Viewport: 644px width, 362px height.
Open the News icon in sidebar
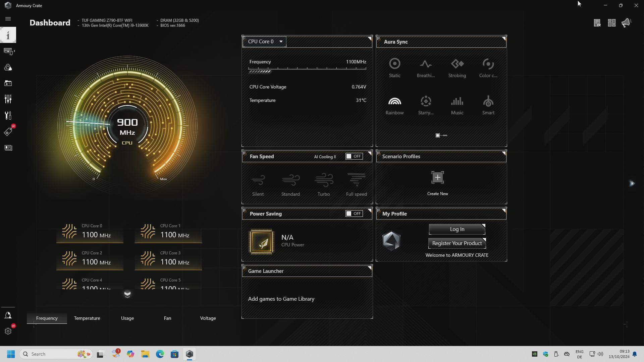pos(8,148)
